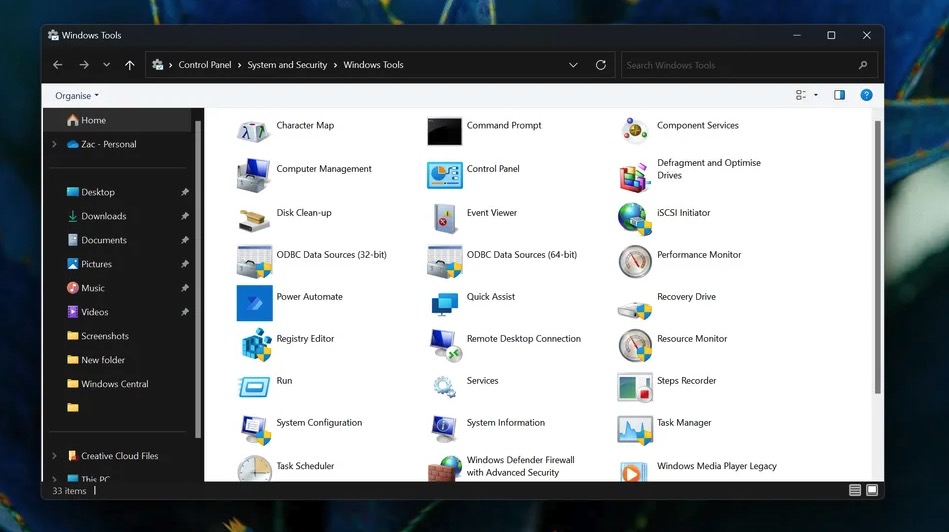Image resolution: width=949 pixels, height=532 pixels.
Task: Select ODBC Data Sources (64-bit) icon
Action: (445, 261)
